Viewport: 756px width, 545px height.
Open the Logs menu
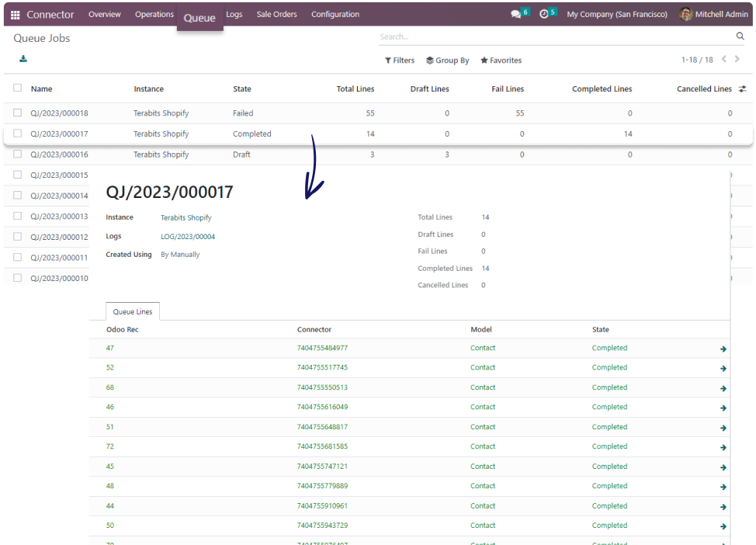(234, 15)
